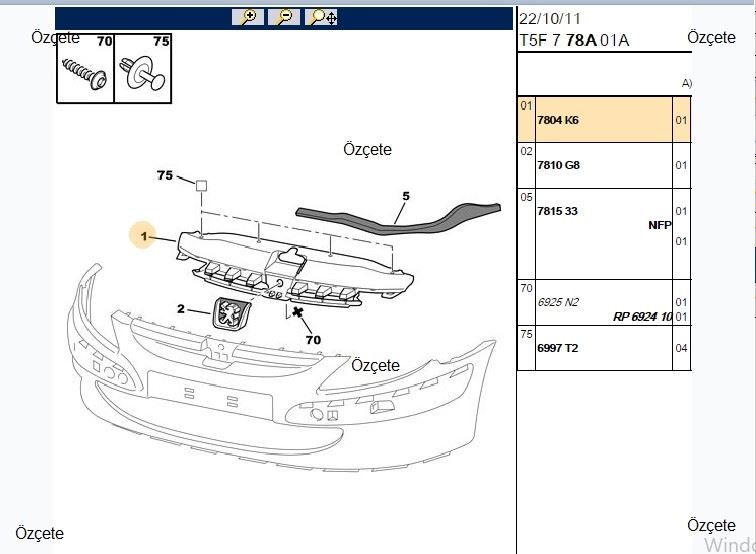Open part 6925 N2 entry

tap(558, 302)
